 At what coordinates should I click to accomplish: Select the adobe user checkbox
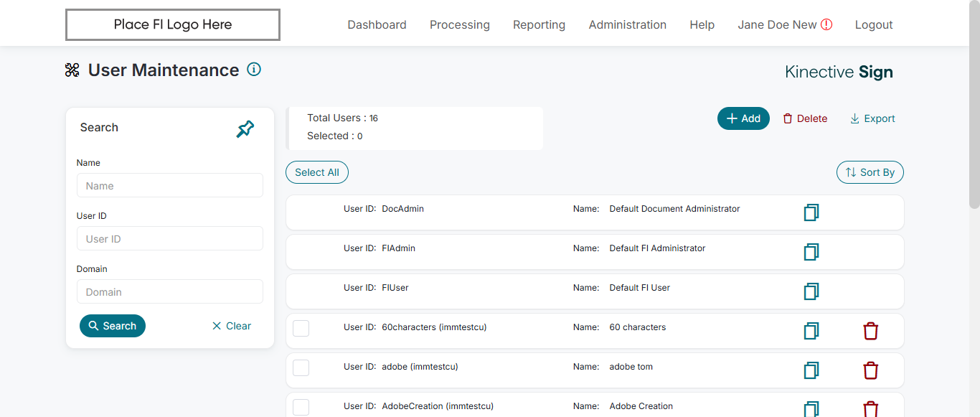(x=301, y=367)
